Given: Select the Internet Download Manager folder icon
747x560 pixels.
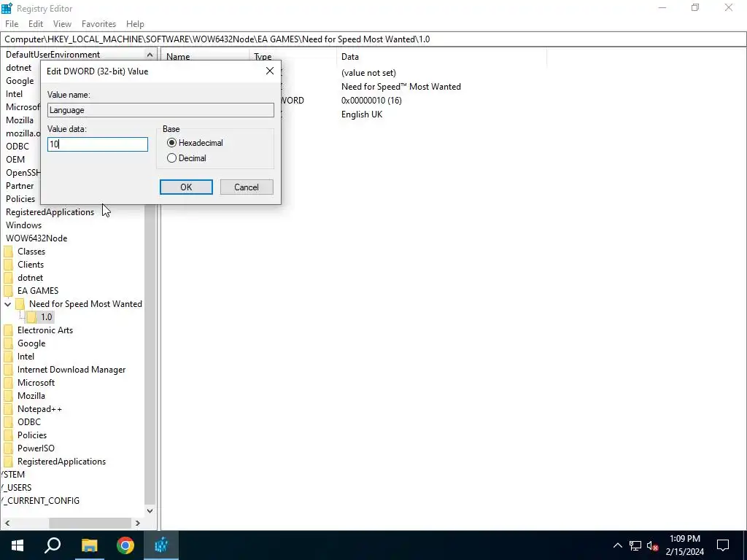Looking at the screenshot, I should click(x=8, y=370).
